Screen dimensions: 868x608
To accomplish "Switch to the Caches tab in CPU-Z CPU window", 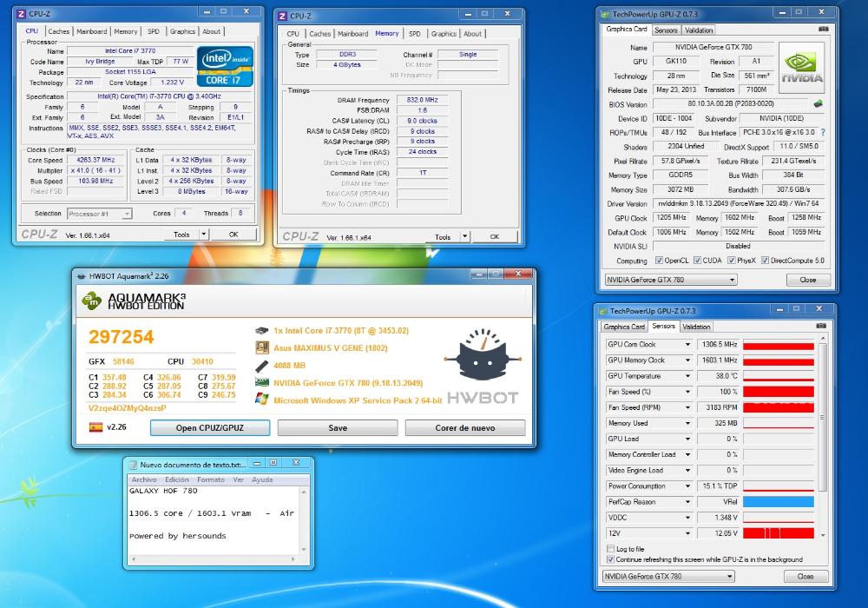I will 59,31.
